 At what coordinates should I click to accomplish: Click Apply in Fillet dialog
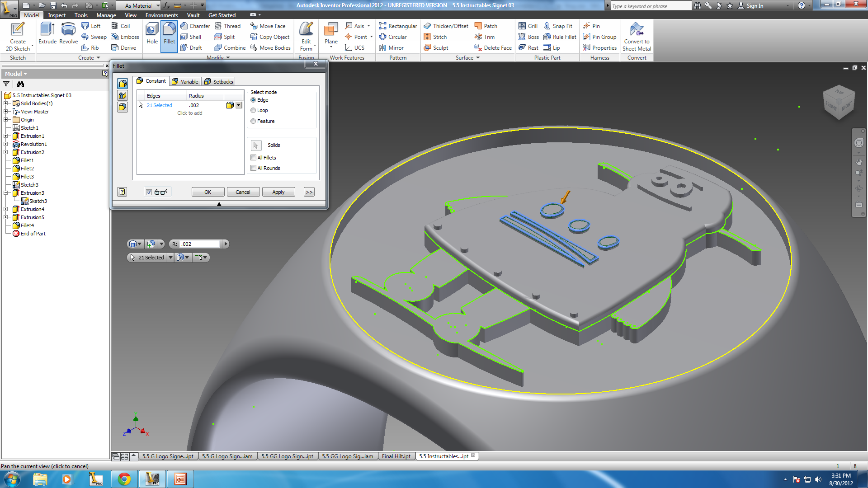pos(278,192)
